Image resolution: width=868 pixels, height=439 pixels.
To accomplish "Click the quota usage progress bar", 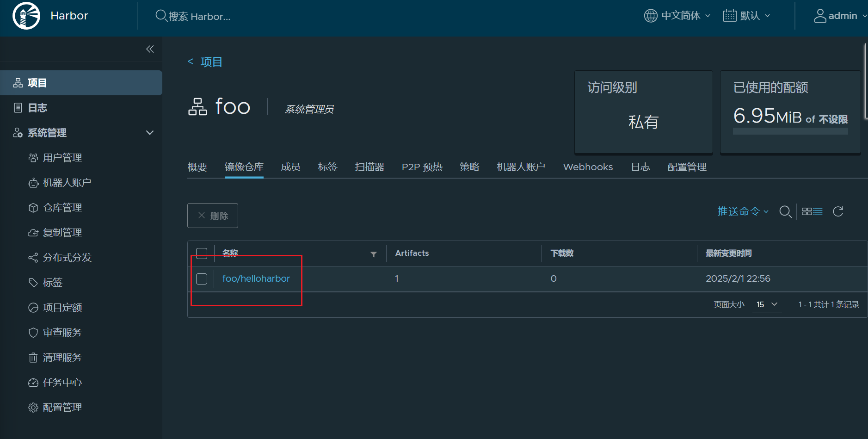I will pyautogui.click(x=790, y=131).
